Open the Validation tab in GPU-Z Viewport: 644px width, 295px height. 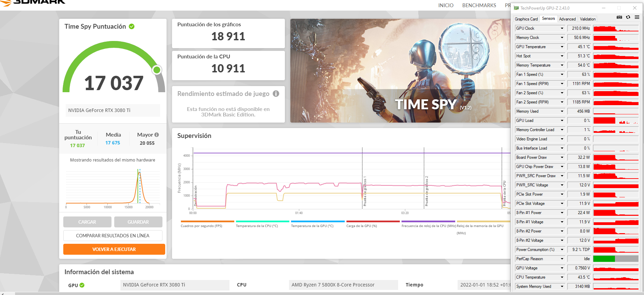click(x=588, y=19)
